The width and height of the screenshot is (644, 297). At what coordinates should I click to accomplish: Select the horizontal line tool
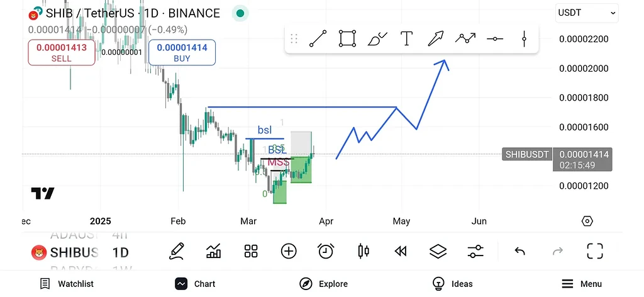(495, 39)
